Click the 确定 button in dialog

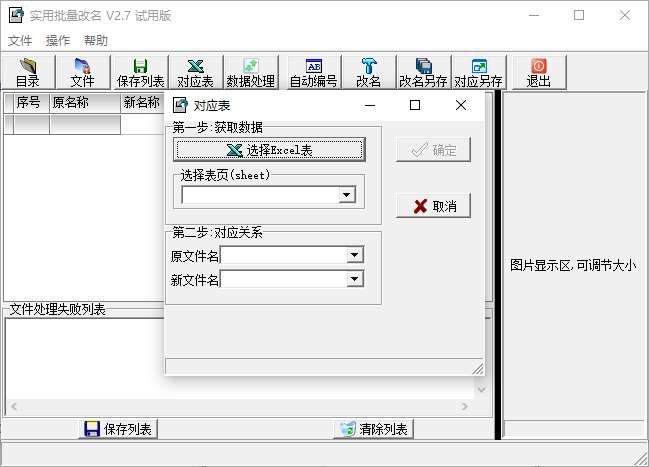pyautogui.click(x=433, y=150)
